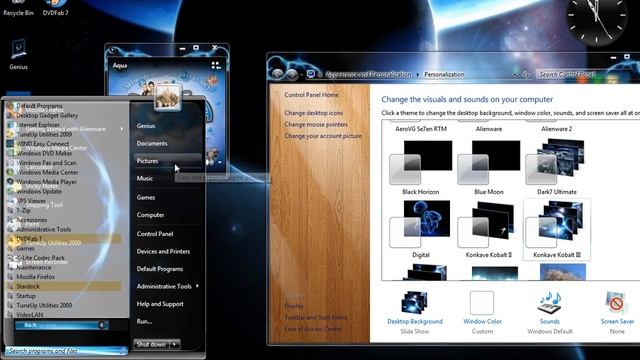This screenshot has width=640, height=360.
Task: Click Change mouse pointers link
Action: pyautogui.click(x=316, y=124)
